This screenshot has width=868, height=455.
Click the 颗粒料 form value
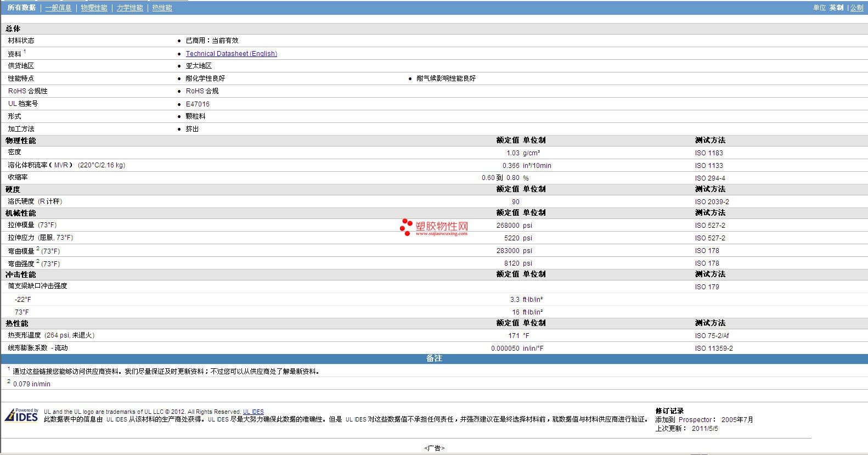[195, 116]
